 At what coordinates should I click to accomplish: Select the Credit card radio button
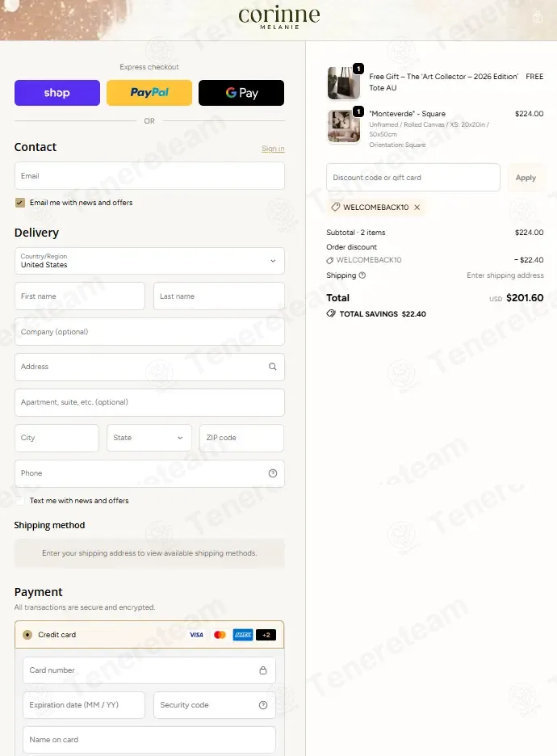pos(27,635)
